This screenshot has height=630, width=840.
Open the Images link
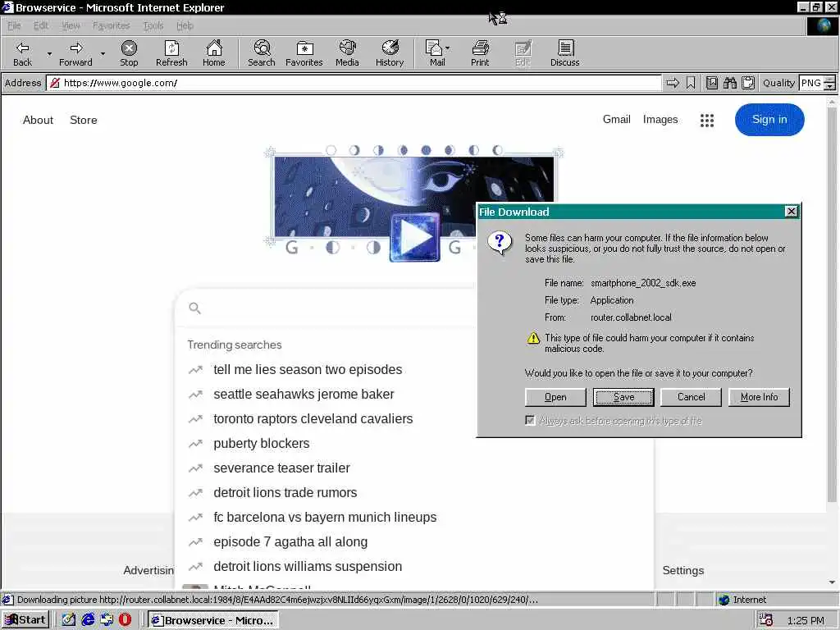point(660,120)
